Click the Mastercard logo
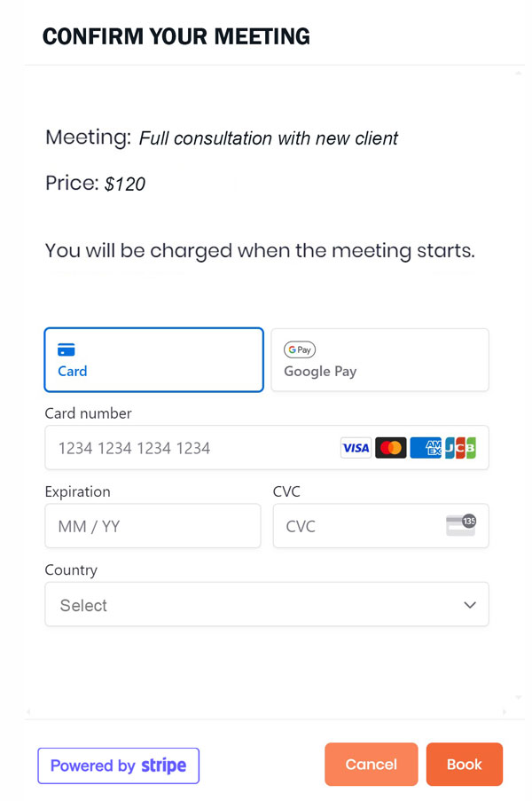 [391, 448]
